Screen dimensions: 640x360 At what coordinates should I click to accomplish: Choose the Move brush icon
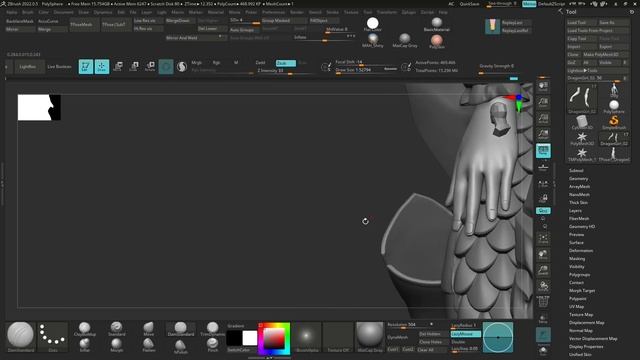[x=149, y=329]
